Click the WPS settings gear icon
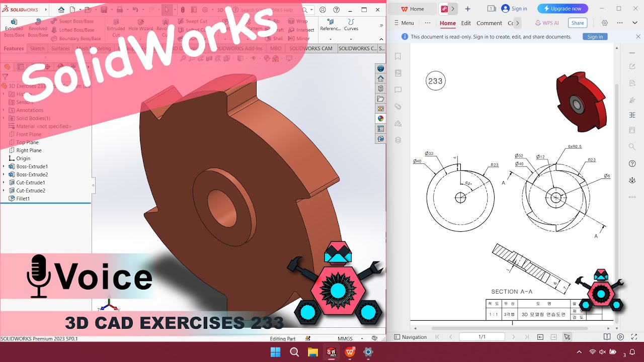This screenshot has height=362, width=644. click(x=605, y=23)
